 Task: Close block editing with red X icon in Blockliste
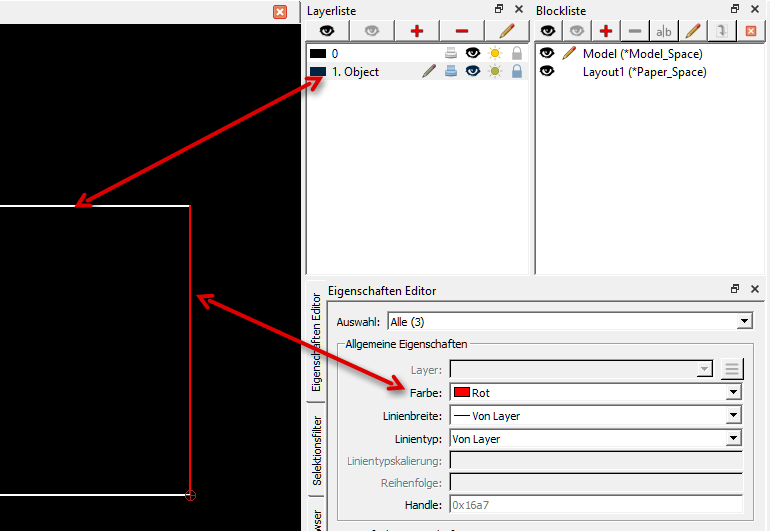tap(751, 31)
